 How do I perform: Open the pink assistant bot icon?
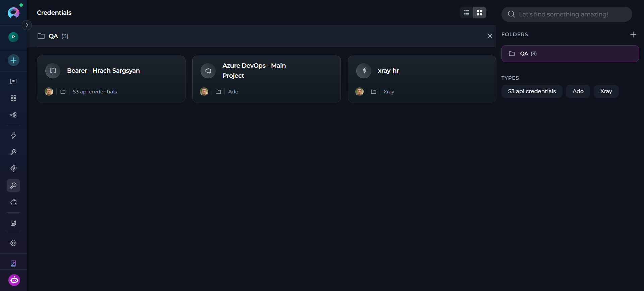[14, 280]
